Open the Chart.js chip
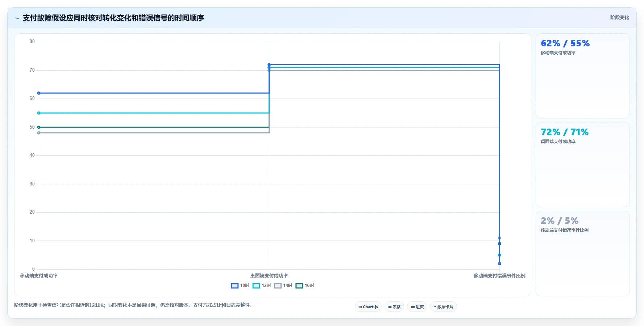The image size is (644, 326). (x=368, y=307)
